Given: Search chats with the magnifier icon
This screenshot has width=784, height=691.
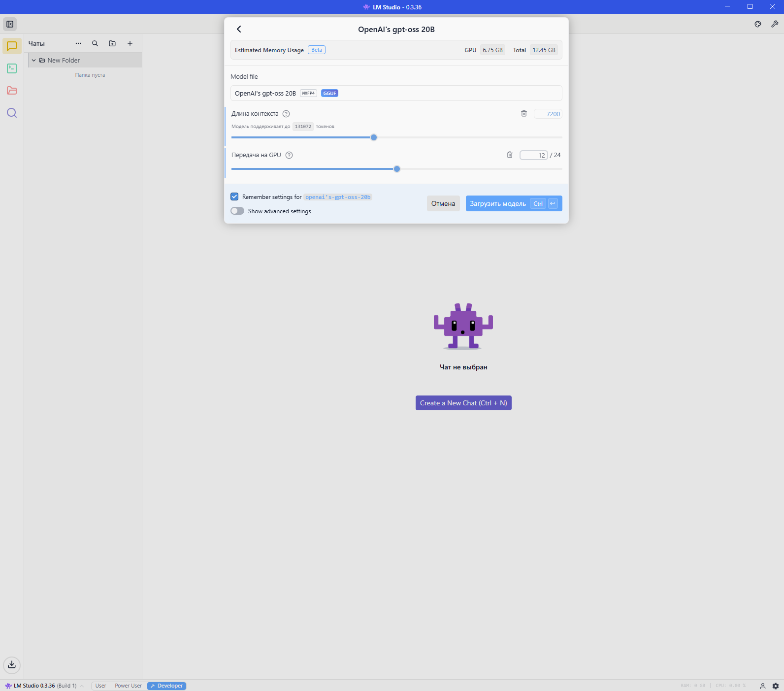Looking at the screenshot, I should point(95,43).
